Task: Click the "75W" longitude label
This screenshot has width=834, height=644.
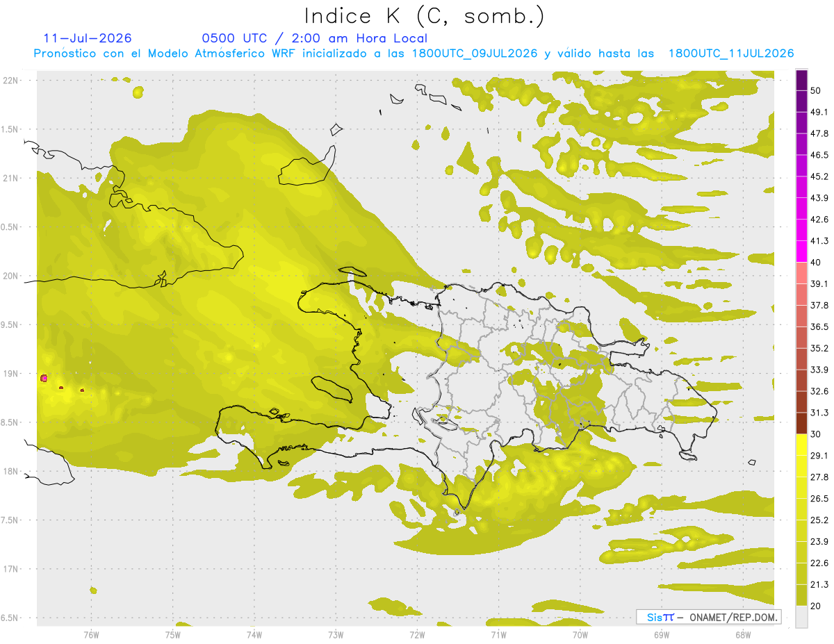Action: coord(172,635)
